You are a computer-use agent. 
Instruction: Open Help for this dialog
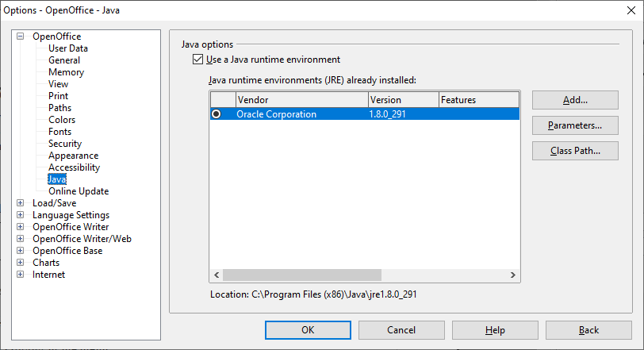(x=495, y=330)
